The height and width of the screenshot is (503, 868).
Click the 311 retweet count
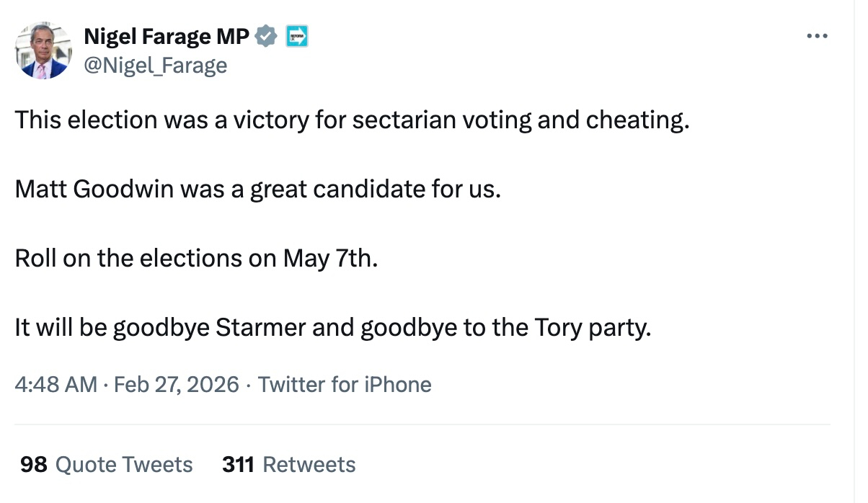click(238, 465)
